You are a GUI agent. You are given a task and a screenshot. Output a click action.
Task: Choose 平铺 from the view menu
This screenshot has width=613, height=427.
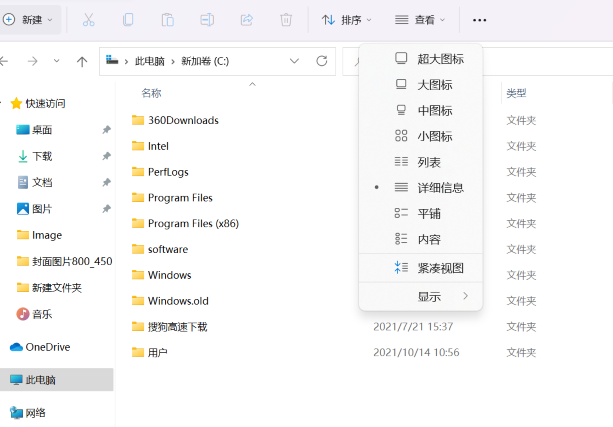click(429, 213)
